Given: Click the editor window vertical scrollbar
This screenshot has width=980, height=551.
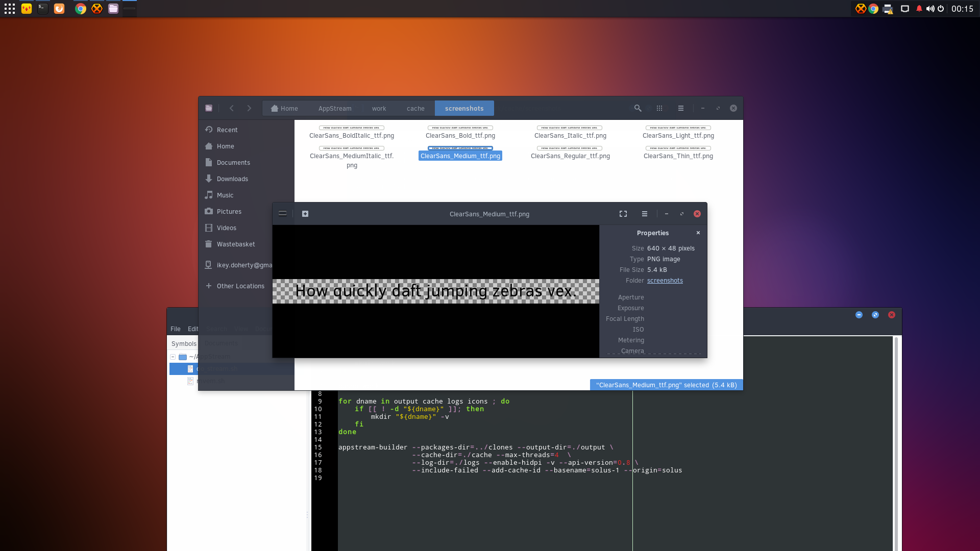Looking at the screenshot, I should coord(896,444).
